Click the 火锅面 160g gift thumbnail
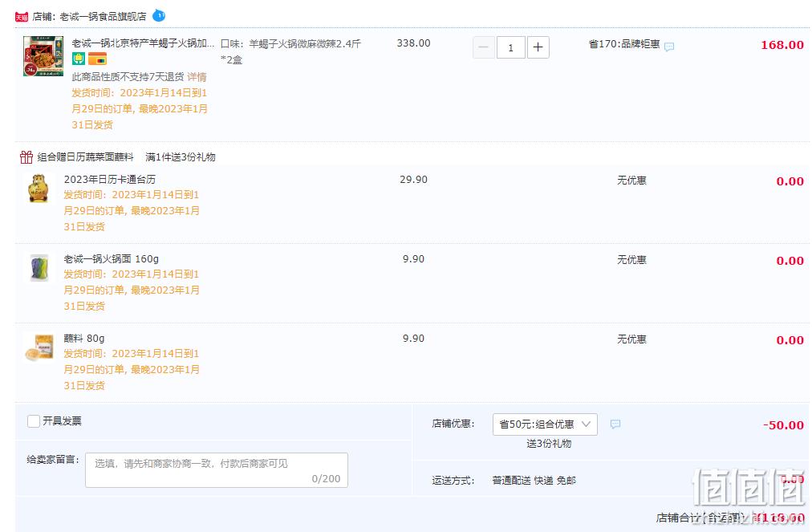This screenshot has width=812, height=532. click(x=39, y=267)
